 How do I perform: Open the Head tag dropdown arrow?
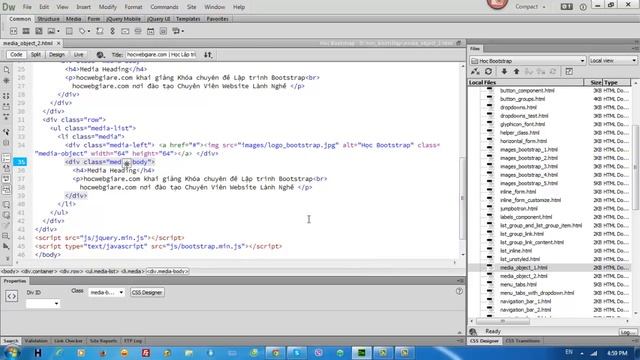89,31
